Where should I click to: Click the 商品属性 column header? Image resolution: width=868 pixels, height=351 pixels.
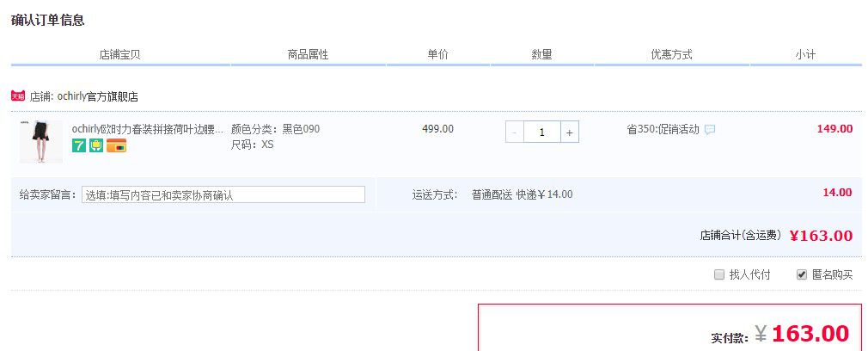coord(308,54)
